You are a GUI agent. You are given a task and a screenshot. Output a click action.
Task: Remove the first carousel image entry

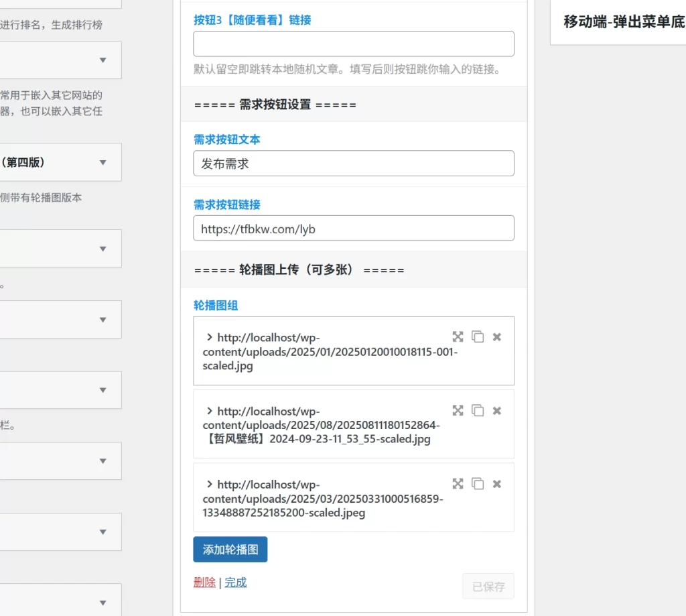(496, 336)
